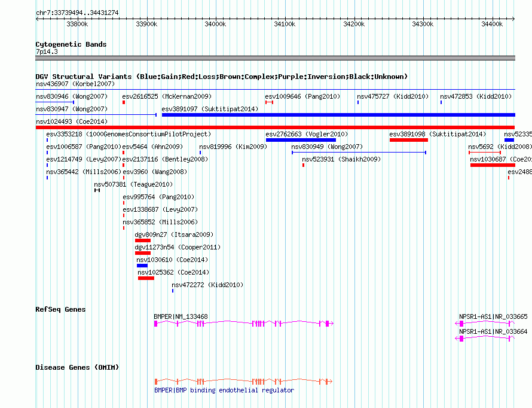Click the nsv475727 (Kidd2010) label
This screenshot has width=532, height=408.
click(393, 96)
